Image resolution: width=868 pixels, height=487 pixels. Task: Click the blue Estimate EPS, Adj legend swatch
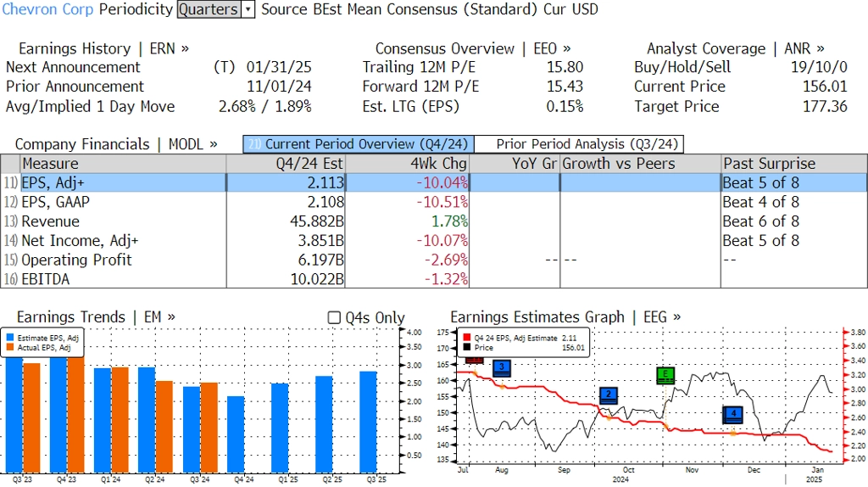coord(10,338)
